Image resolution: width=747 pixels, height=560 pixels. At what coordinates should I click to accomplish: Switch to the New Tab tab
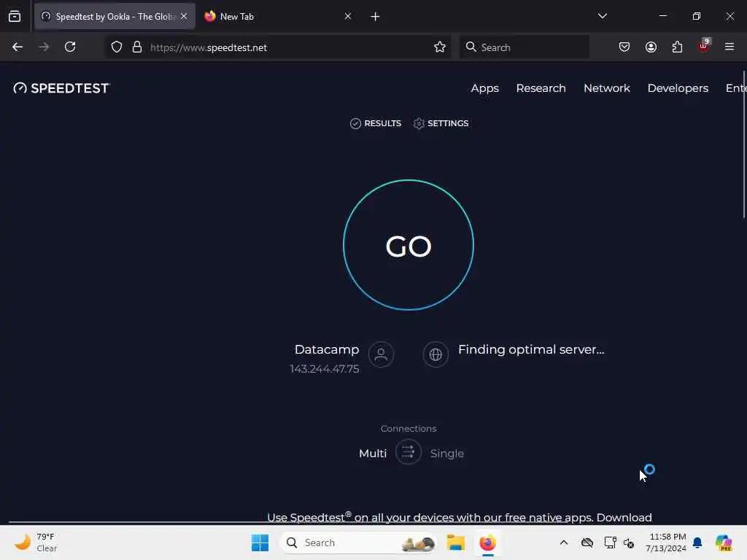pyautogui.click(x=277, y=17)
